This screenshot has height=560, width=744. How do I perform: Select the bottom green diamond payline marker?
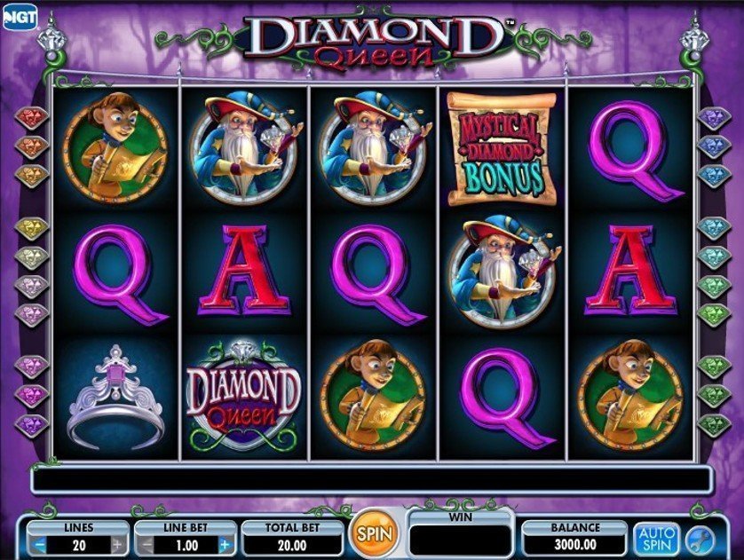tap(715, 424)
